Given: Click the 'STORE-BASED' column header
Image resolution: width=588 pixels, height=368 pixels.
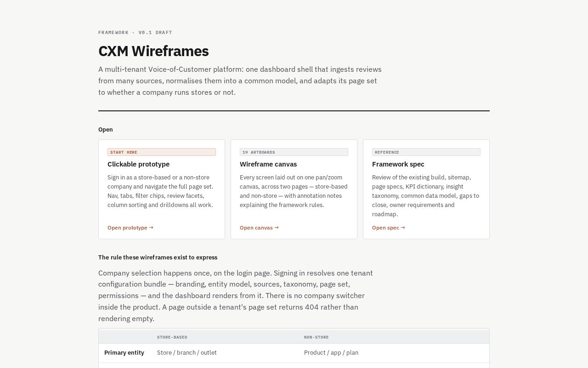Looking at the screenshot, I should (x=172, y=337).
